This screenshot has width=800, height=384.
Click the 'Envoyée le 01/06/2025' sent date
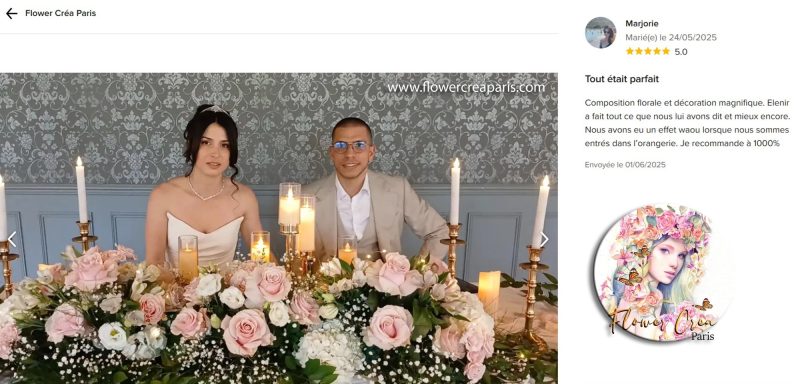(x=625, y=165)
